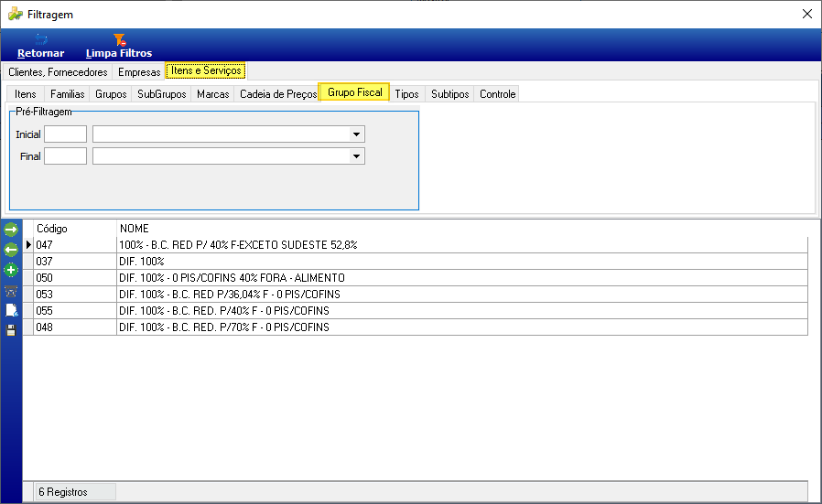
Task: Click the Final description combo box field
Action: point(229,156)
